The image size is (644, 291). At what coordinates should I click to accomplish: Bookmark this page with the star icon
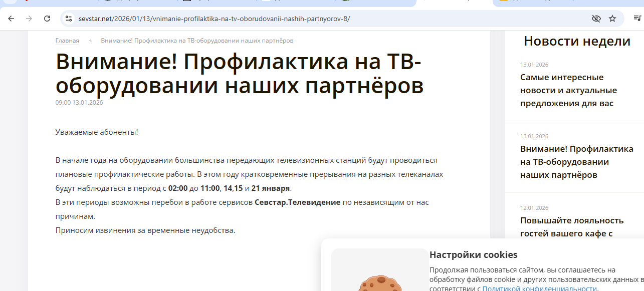tap(612, 19)
